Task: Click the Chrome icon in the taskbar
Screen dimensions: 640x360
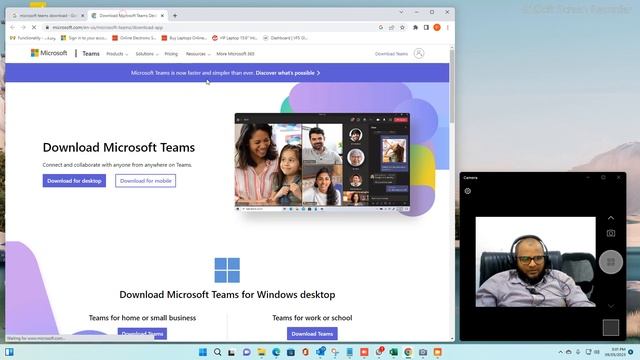Action: pyautogui.click(x=408, y=352)
